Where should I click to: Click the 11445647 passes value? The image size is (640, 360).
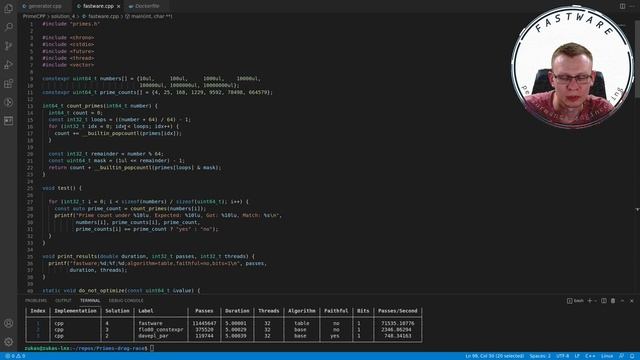coord(204,323)
